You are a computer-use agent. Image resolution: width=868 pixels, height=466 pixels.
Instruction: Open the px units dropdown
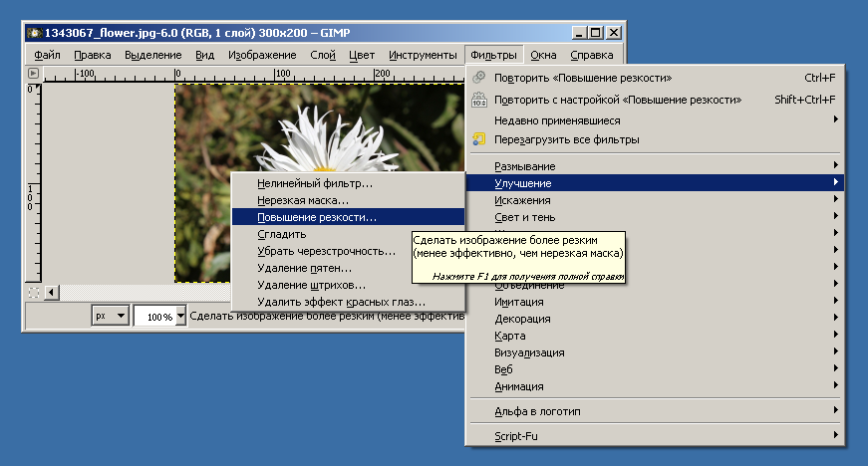point(111,317)
